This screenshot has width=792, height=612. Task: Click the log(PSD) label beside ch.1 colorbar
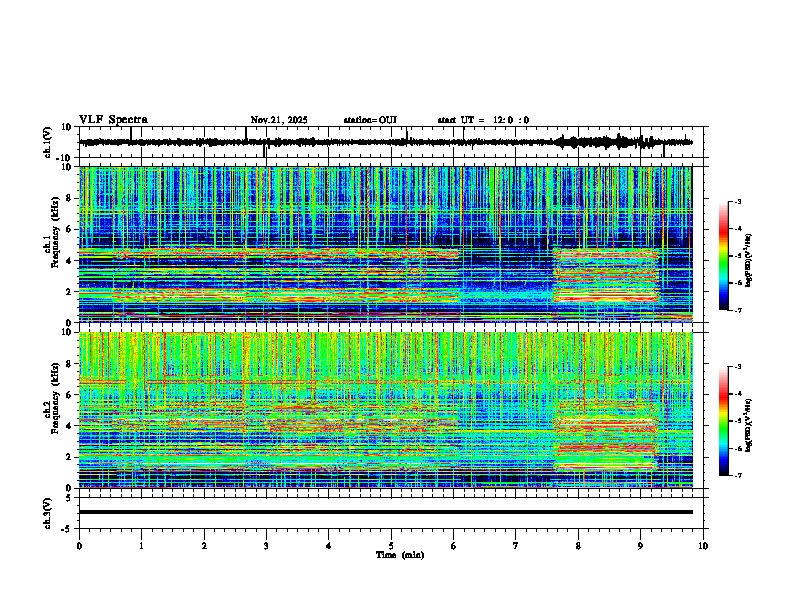click(749, 261)
